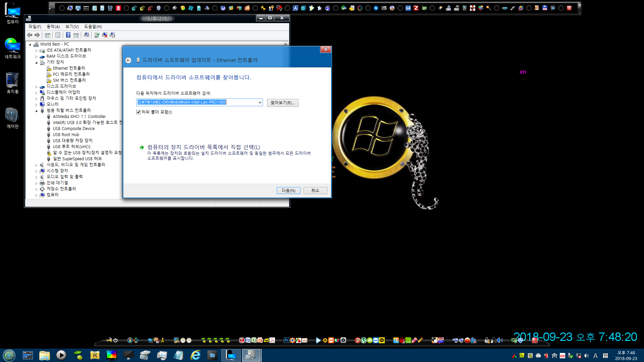Expand the IDE ATA/ATAPI 컨트롤러 node

tap(37, 50)
